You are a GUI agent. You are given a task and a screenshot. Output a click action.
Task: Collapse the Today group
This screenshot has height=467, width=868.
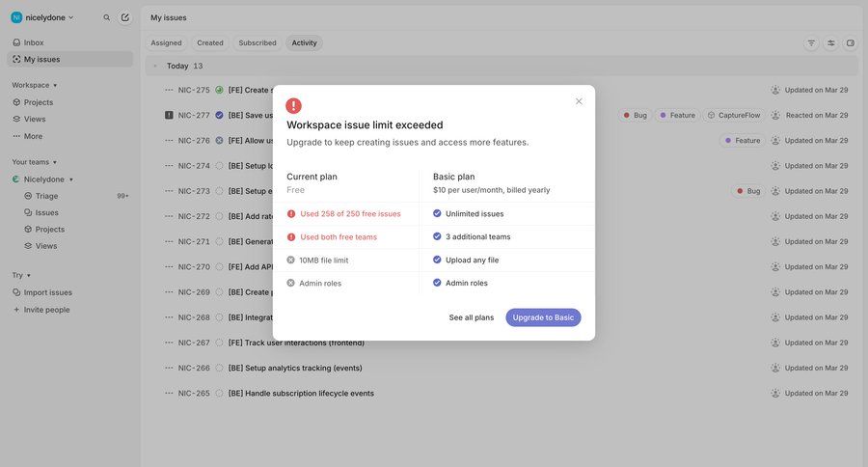click(155, 66)
